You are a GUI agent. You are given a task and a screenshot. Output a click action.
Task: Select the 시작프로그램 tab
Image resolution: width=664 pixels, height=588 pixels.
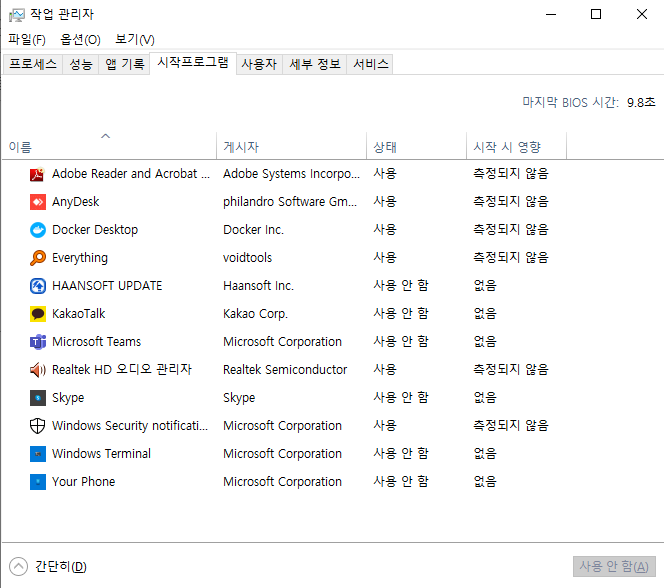[x=193, y=63]
